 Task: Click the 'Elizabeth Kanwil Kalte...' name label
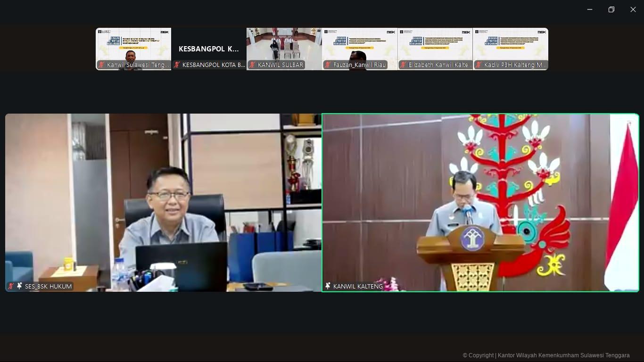[x=440, y=65]
